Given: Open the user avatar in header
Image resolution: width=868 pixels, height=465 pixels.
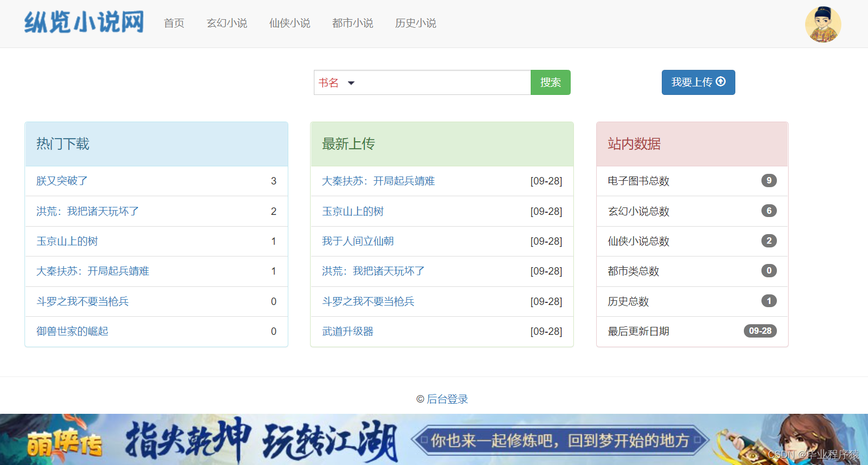Looking at the screenshot, I should coord(823,24).
